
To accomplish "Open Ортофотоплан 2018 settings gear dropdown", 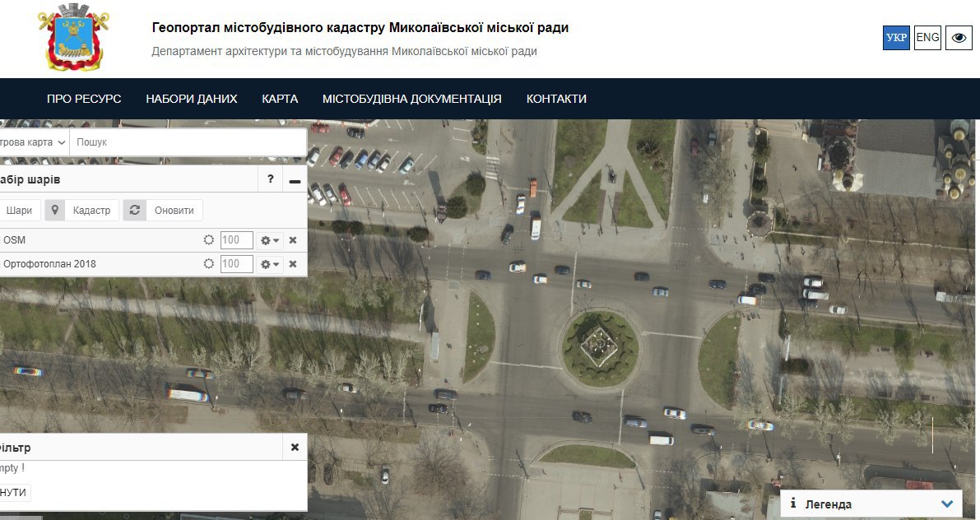I will click(270, 264).
